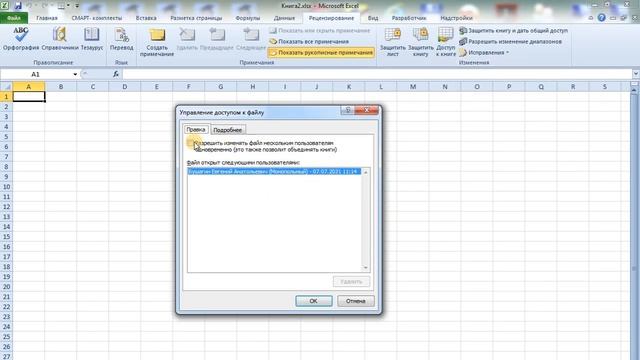Click the Undo icon in quick access toolbar
Image resolution: width=640 pixels, height=360 pixels.
click(29, 6)
